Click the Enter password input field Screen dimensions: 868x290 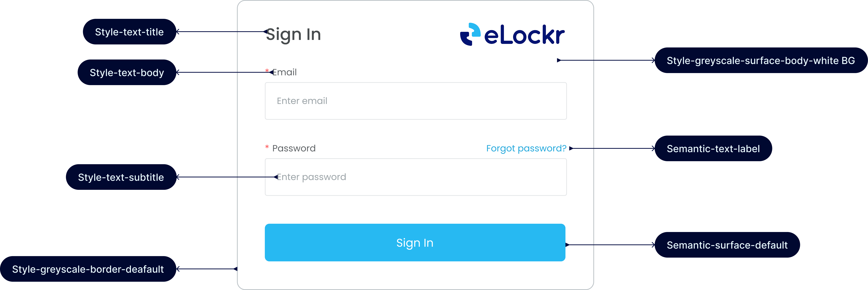coord(415,177)
